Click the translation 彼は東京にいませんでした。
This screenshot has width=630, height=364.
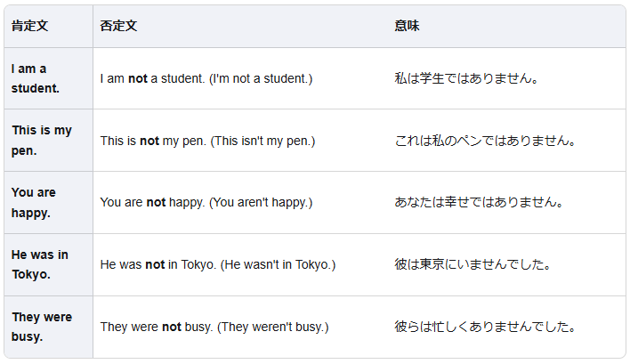[x=473, y=264]
